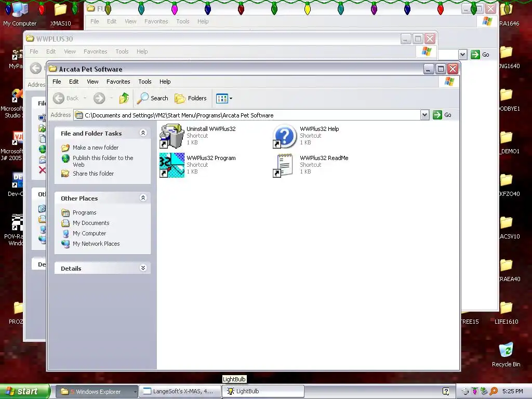Click the help question tray icon
This screenshot has width=532, height=399.
pyautogui.click(x=446, y=392)
